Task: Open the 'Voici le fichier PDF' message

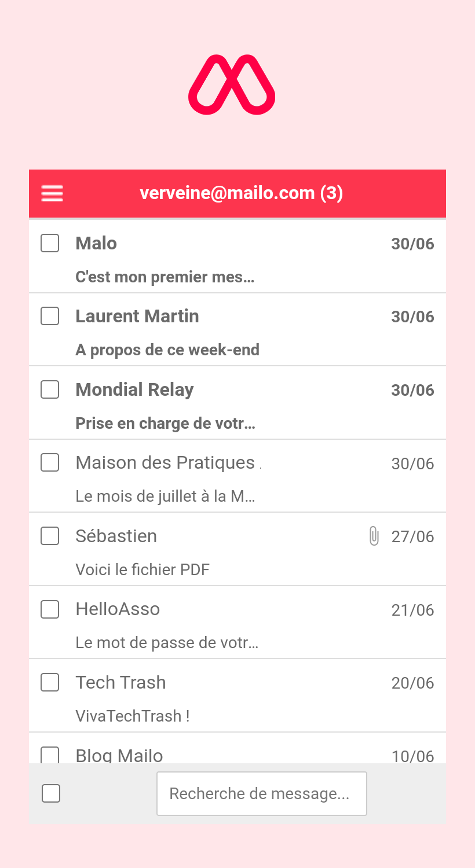Action: [x=237, y=549]
